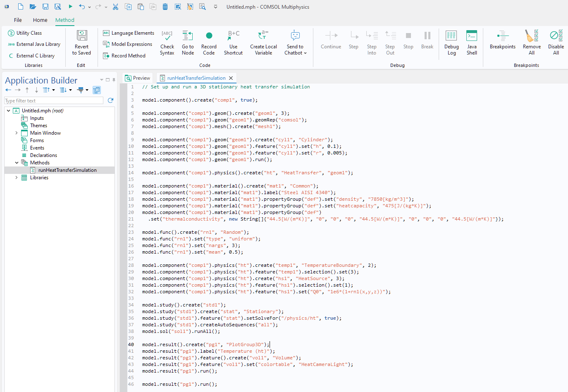Click the Type filter text field

54,100
